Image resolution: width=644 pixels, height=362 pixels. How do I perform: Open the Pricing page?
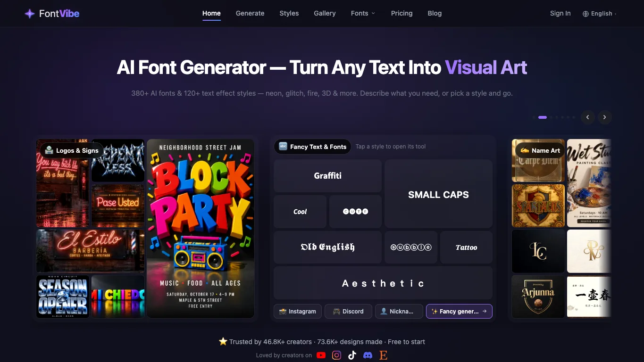coord(402,13)
